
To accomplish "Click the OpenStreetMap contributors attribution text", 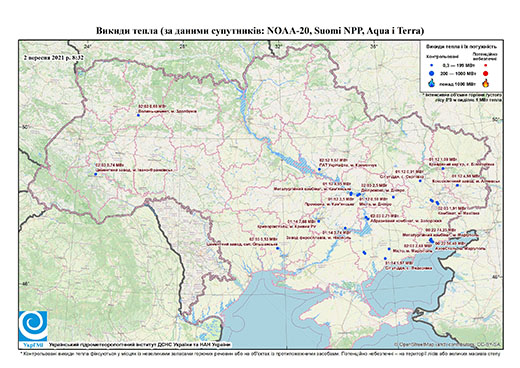I will [448, 344].
